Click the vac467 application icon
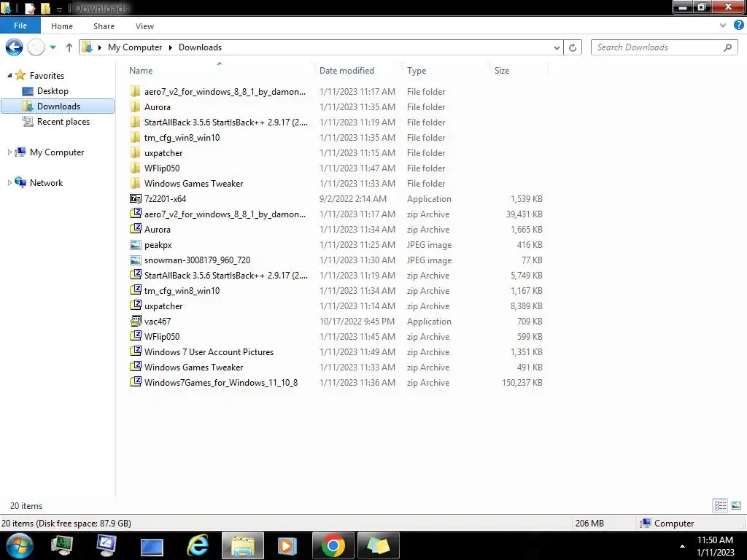Screen dimensions: 747x560 click(135, 321)
